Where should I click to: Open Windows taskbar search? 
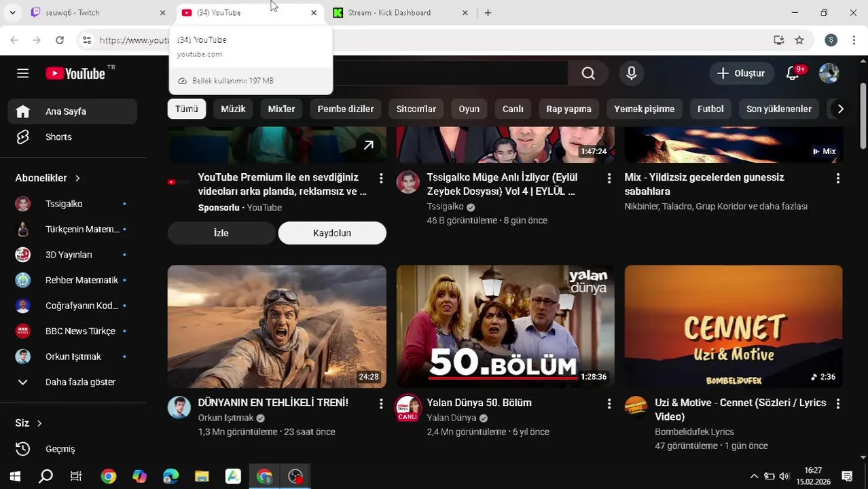[46, 476]
